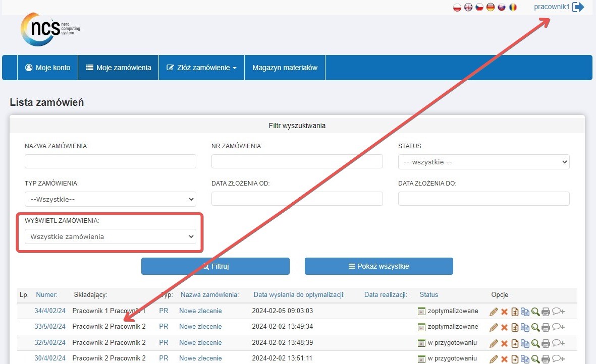
Task: Add a comment to order 34/4/02/24
Action: click(558, 312)
